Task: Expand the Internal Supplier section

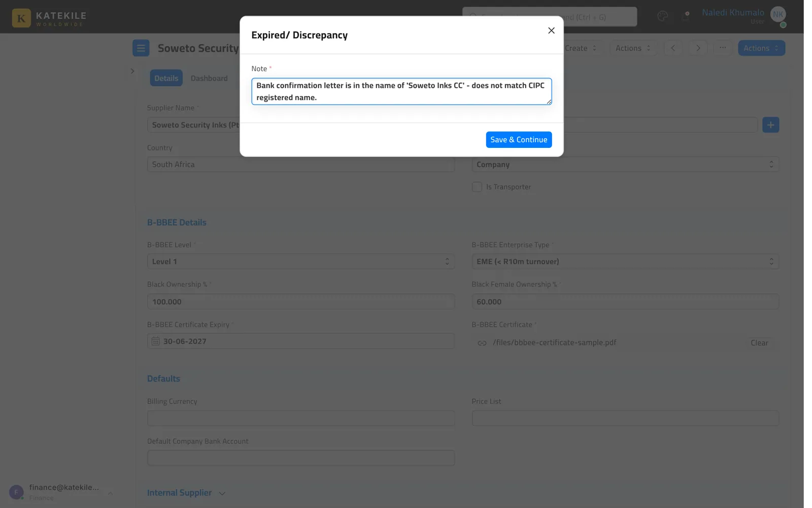Action: point(186,493)
